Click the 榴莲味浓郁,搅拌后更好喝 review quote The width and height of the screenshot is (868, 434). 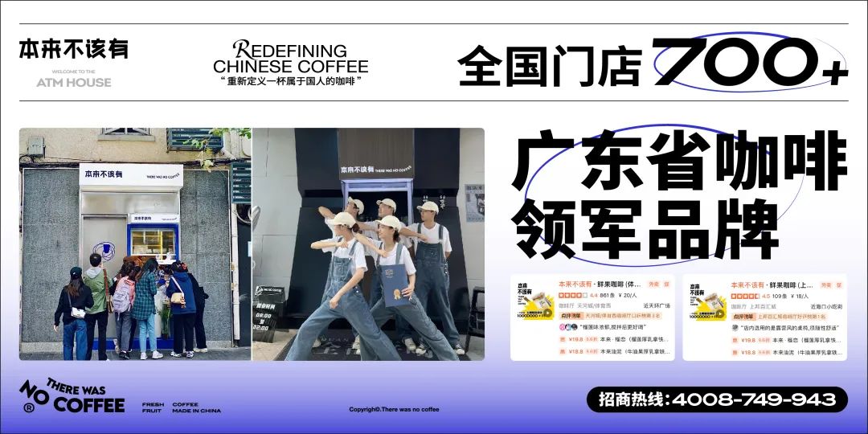point(613,327)
